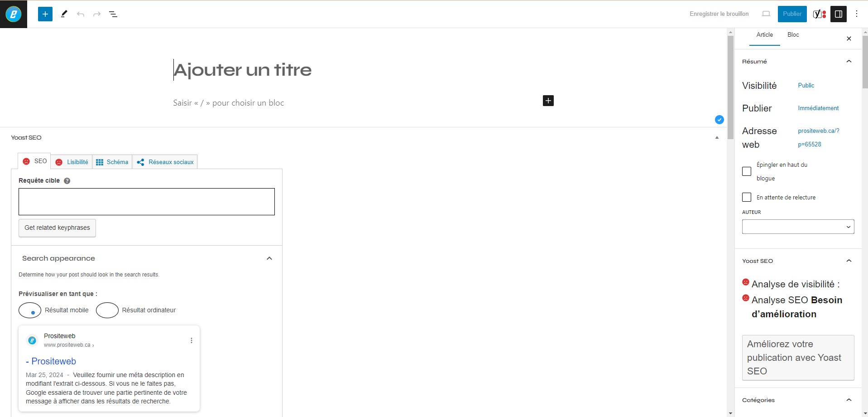Open the AUTEUR dropdown

click(798, 227)
